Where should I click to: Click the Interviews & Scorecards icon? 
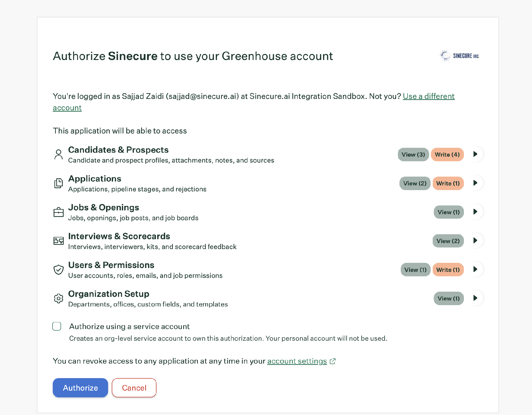[x=58, y=241]
